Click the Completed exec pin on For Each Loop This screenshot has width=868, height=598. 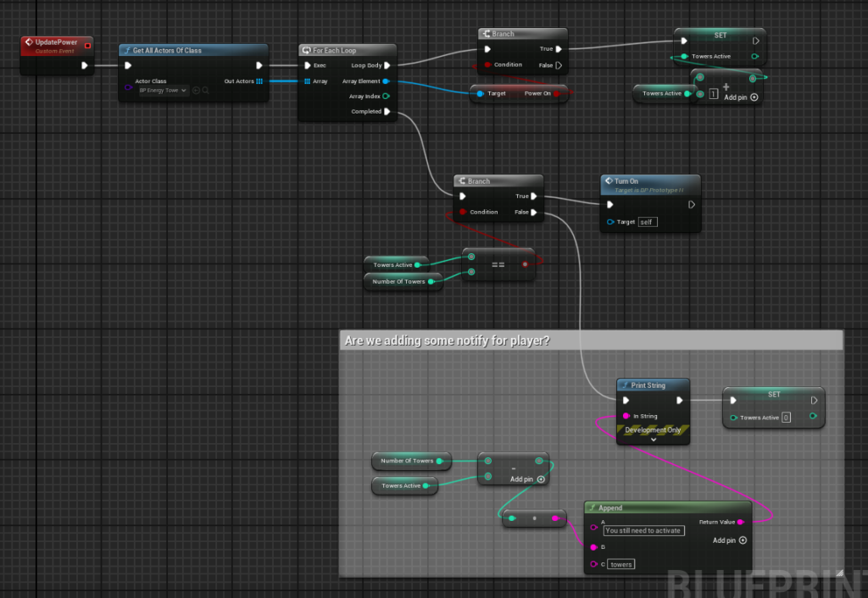tap(387, 111)
